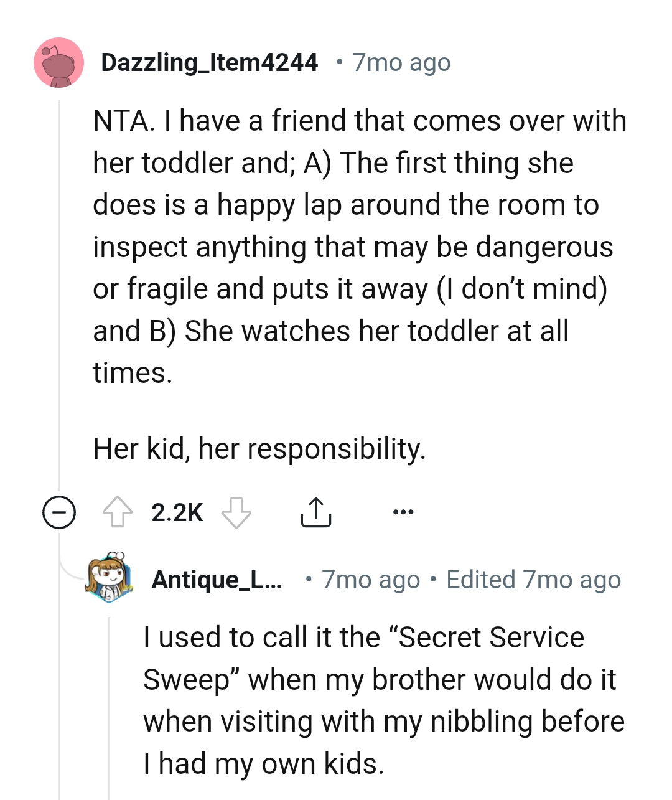Tap the share icon under the comment
The width and height of the screenshot is (672, 800).
click(316, 512)
